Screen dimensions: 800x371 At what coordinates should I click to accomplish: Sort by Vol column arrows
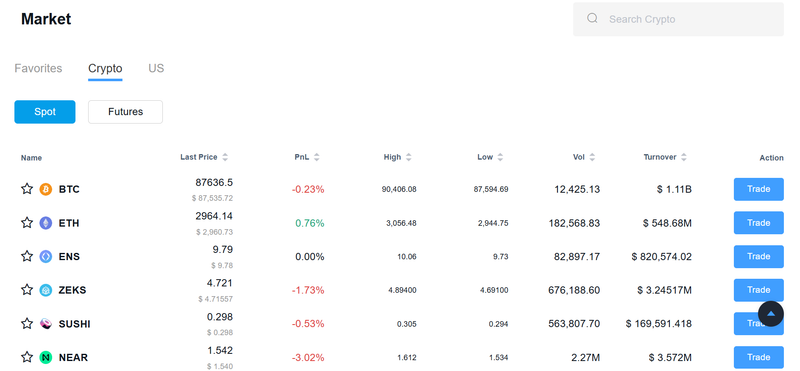point(592,157)
